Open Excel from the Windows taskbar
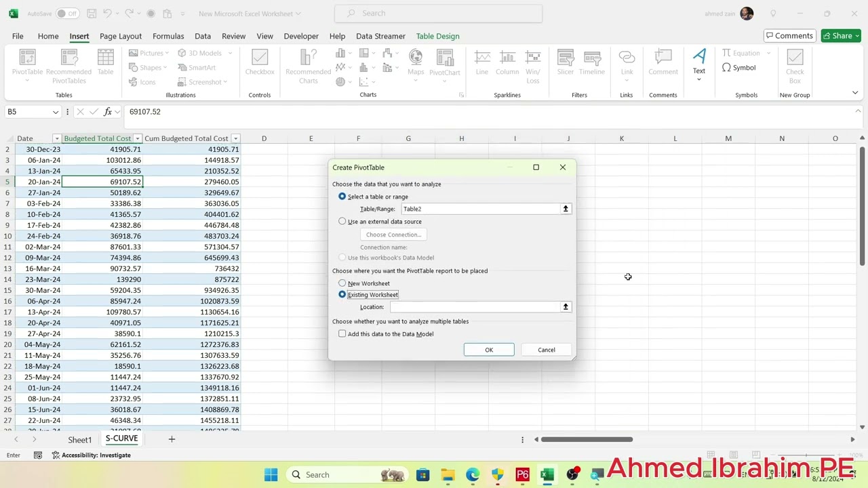 tap(547, 474)
